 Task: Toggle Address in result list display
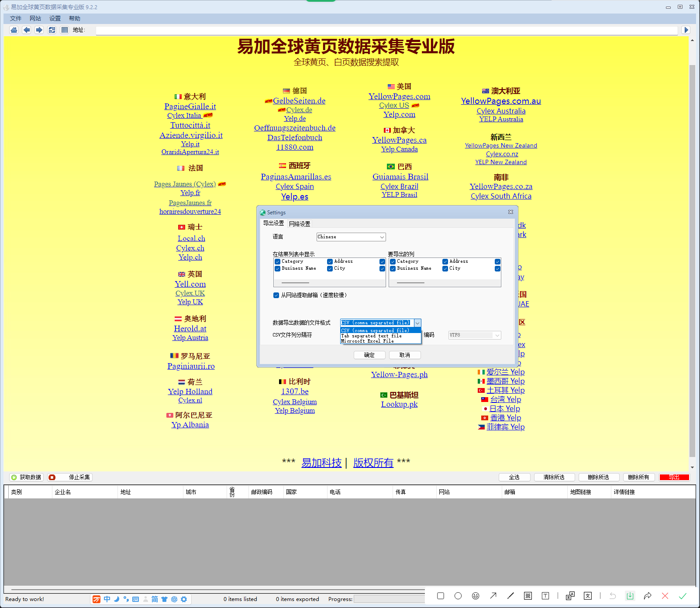coord(330,261)
